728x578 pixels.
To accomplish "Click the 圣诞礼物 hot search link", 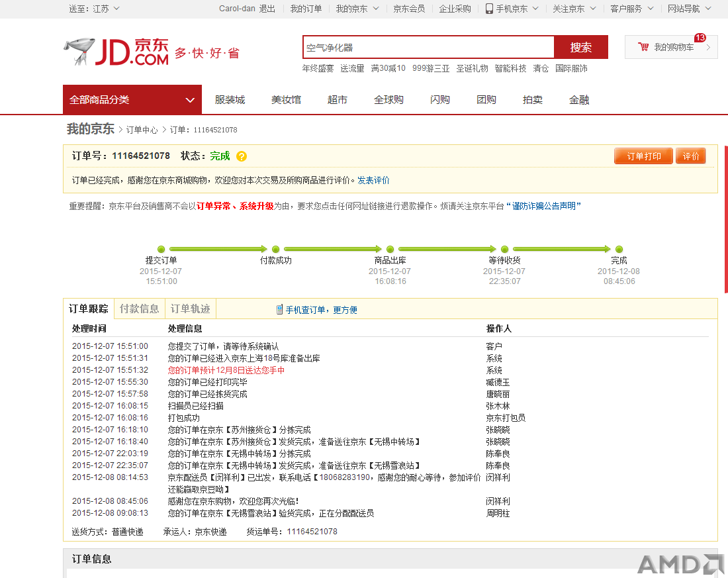I will [472, 68].
